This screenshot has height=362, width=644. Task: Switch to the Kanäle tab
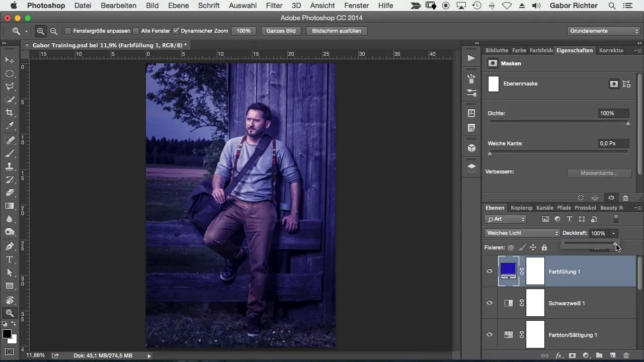tap(545, 208)
